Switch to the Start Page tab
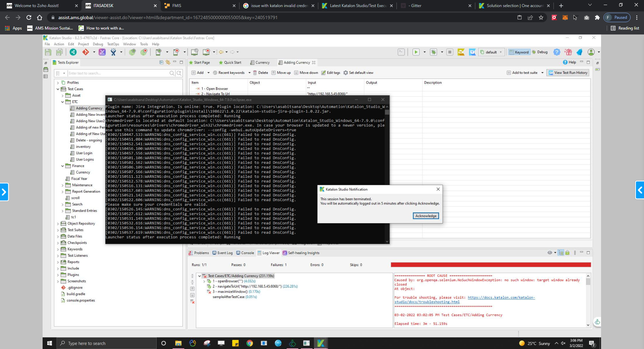The width and height of the screenshot is (644, 349). click(200, 62)
